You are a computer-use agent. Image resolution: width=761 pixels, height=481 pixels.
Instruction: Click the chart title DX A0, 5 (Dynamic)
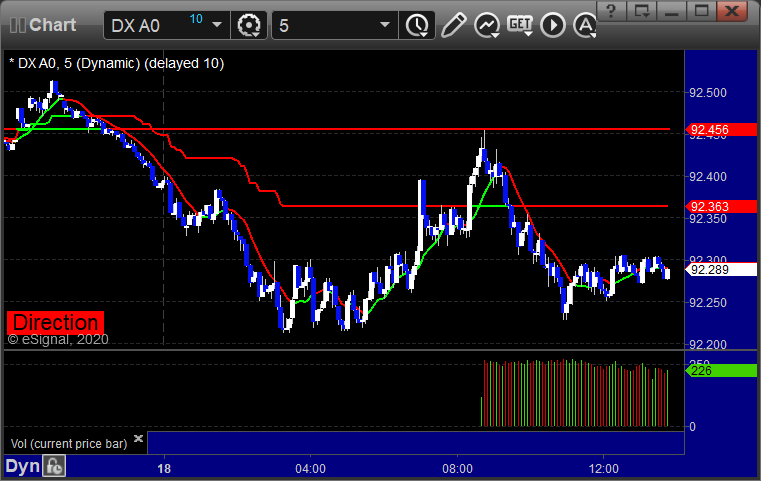click(116, 64)
